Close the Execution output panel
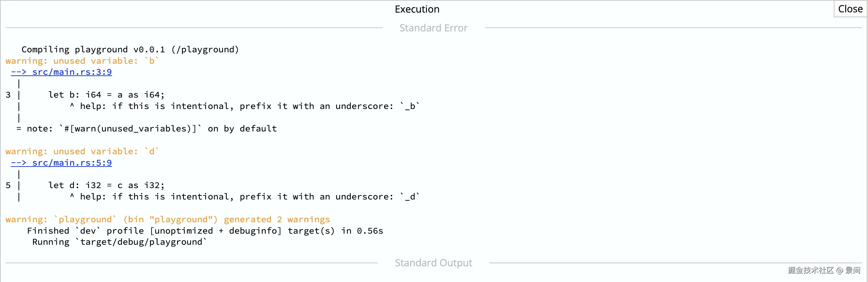The height and width of the screenshot is (282, 868). (x=850, y=9)
